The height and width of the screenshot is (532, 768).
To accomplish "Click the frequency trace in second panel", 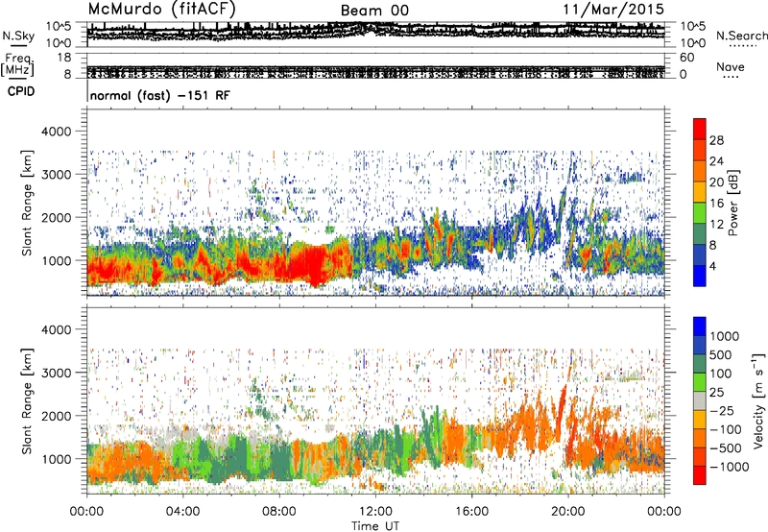I will [375, 72].
